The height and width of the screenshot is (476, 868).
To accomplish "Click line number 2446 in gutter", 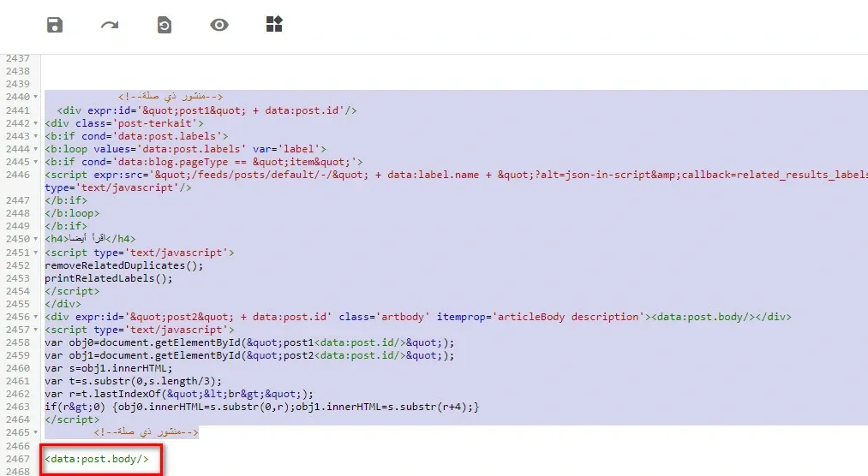I will pos(18,175).
